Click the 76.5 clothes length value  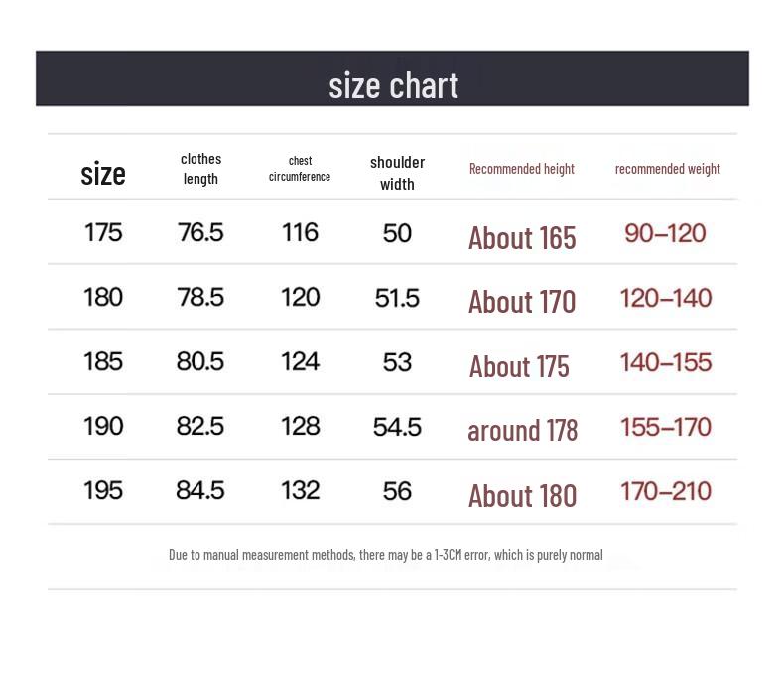tap(200, 232)
